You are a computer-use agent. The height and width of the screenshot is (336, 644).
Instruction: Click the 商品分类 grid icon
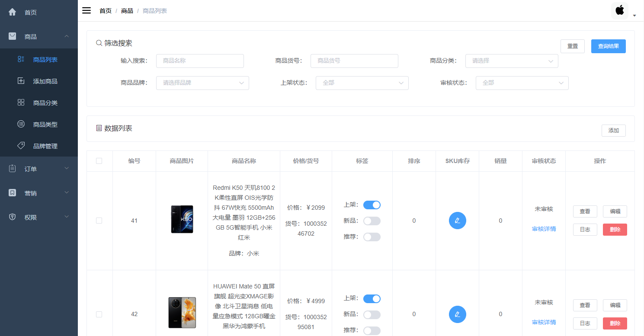tap(21, 102)
